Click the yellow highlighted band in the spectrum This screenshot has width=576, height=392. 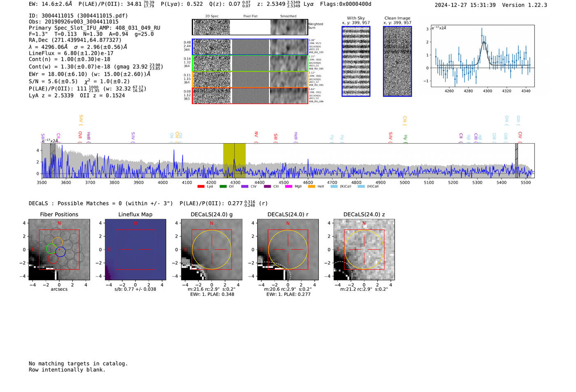[x=235, y=161]
